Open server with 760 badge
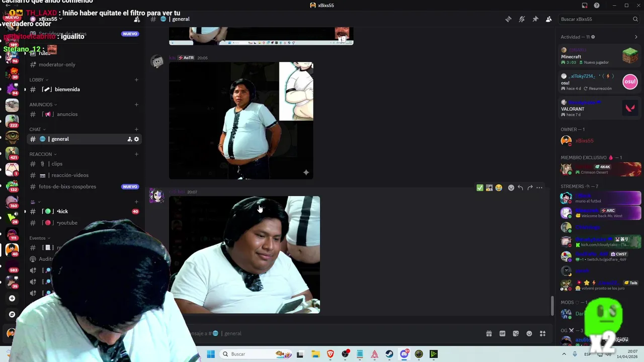 12,201
